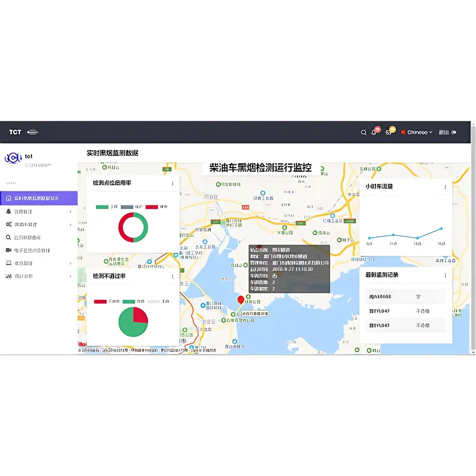Toggle the light gray legend swatch above the pie chart
This screenshot has height=476, width=476.
tap(154, 301)
